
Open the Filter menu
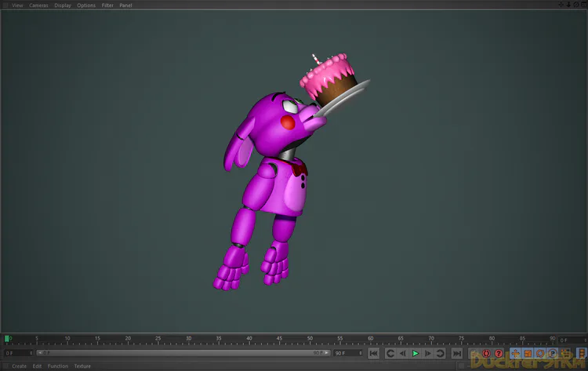tap(107, 5)
